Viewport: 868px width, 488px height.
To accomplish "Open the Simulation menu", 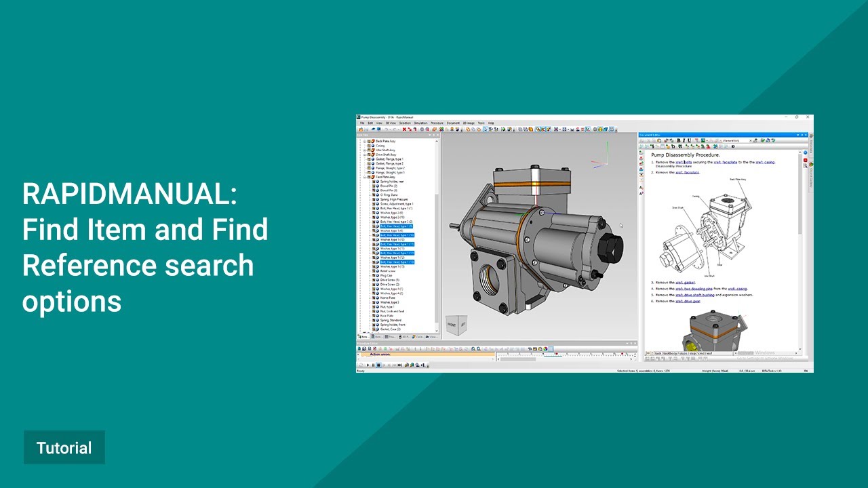I will [x=421, y=123].
